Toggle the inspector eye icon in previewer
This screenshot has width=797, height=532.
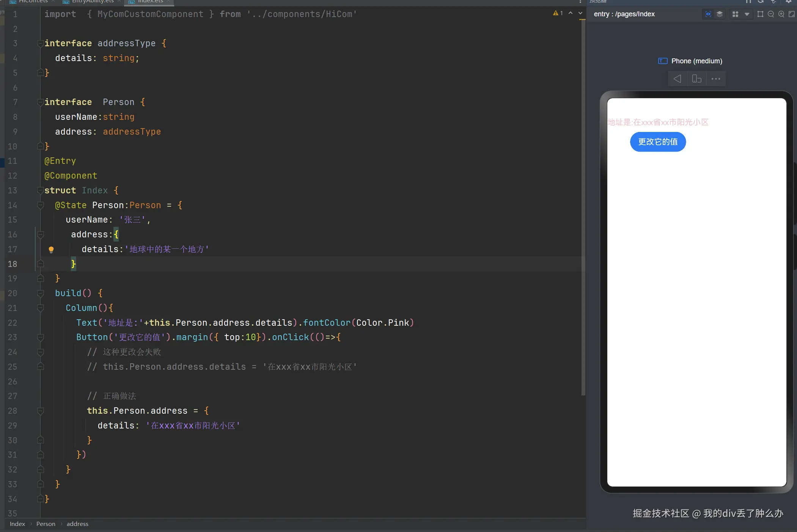(x=708, y=14)
